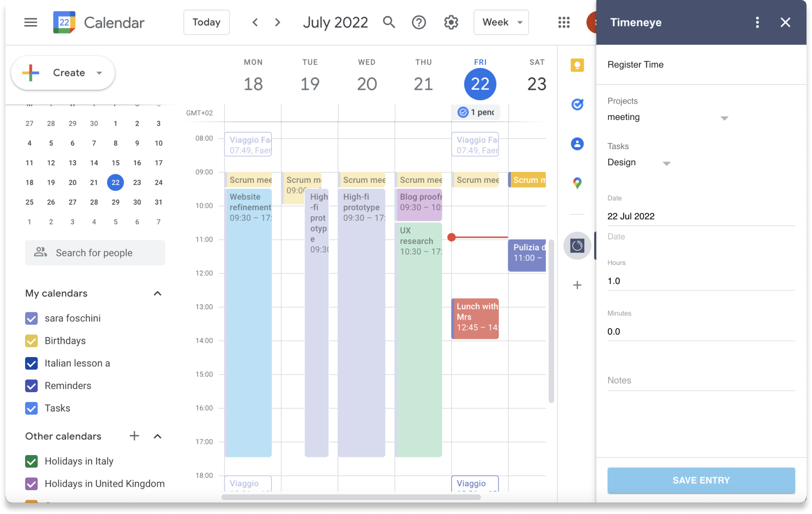Open the Create button dropdown arrow
812x514 pixels.
pyautogui.click(x=99, y=73)
